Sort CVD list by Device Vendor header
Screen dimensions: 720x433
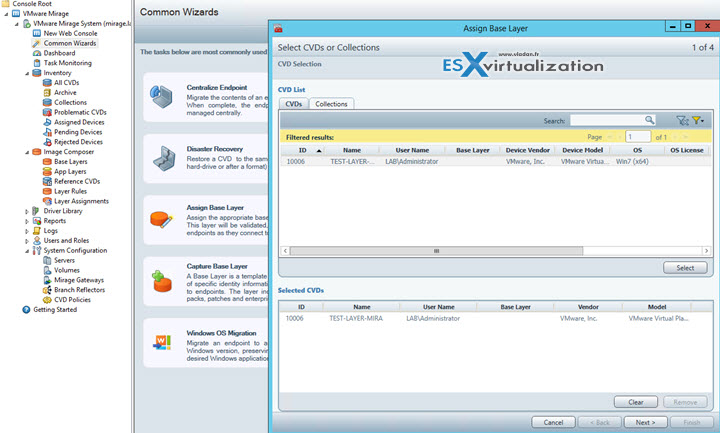[x=528, y=150]
